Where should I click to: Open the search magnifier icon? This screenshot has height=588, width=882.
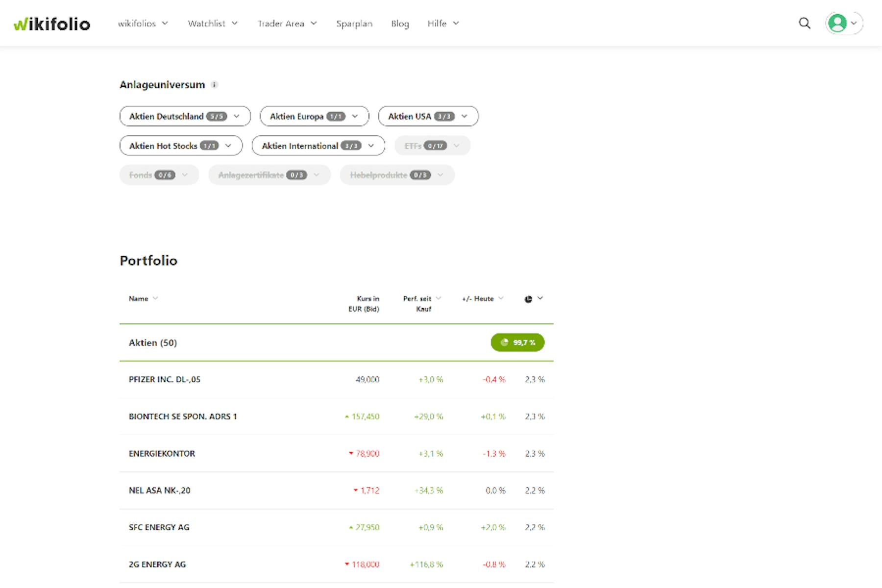point(804,23)
